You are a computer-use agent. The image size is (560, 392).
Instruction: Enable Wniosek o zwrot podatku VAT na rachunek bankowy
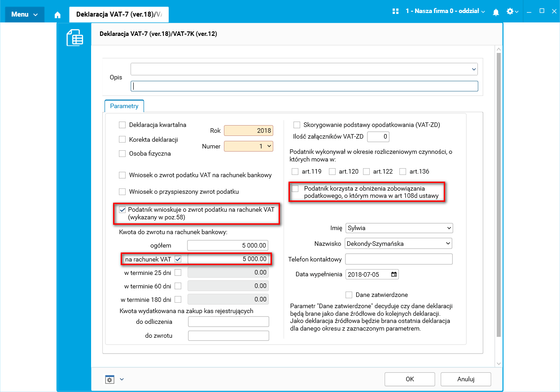pos(122,175)
